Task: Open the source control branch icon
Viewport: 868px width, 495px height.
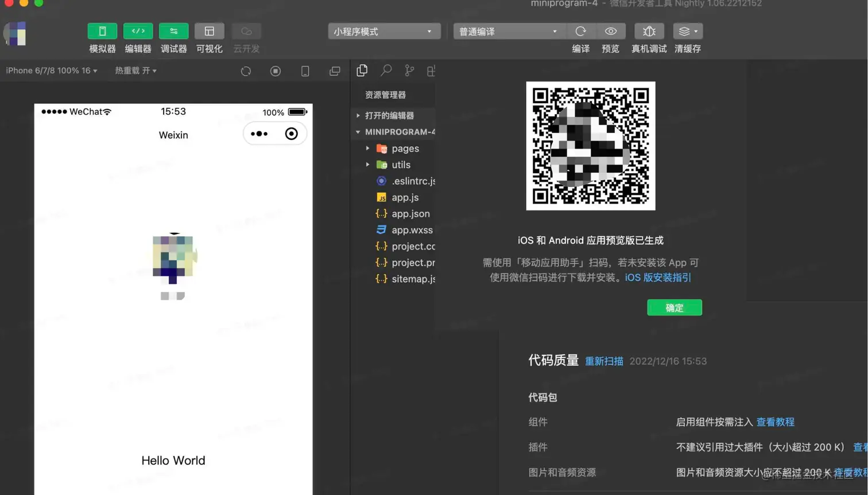Action: [x=409, y=71]
